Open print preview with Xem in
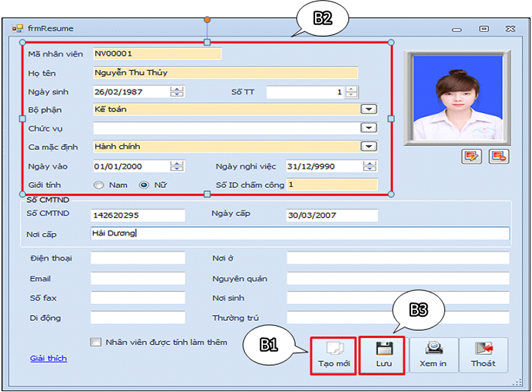This screenshot has height=392, width=532. coord(433,355)
